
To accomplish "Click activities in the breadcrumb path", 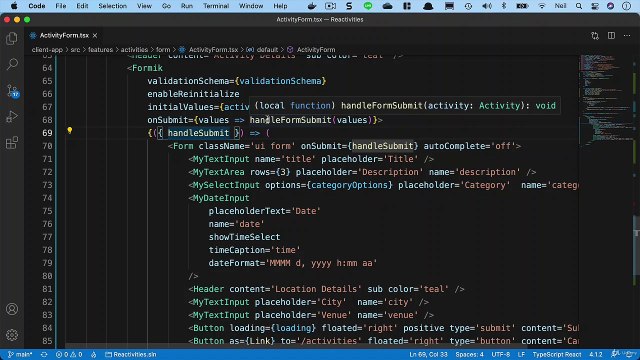I will [x=134, y=50].
